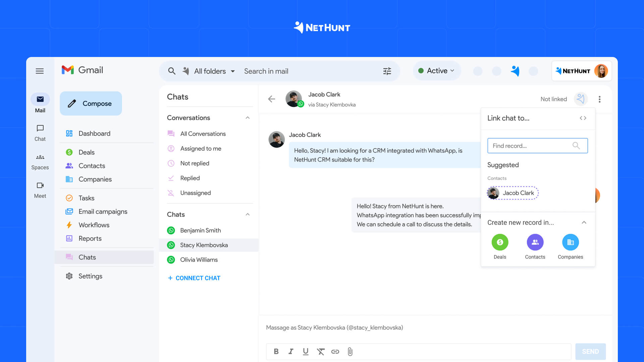Click Not replied conversation filter
This screenshot has height=362, width=644.
click(195, 163)
